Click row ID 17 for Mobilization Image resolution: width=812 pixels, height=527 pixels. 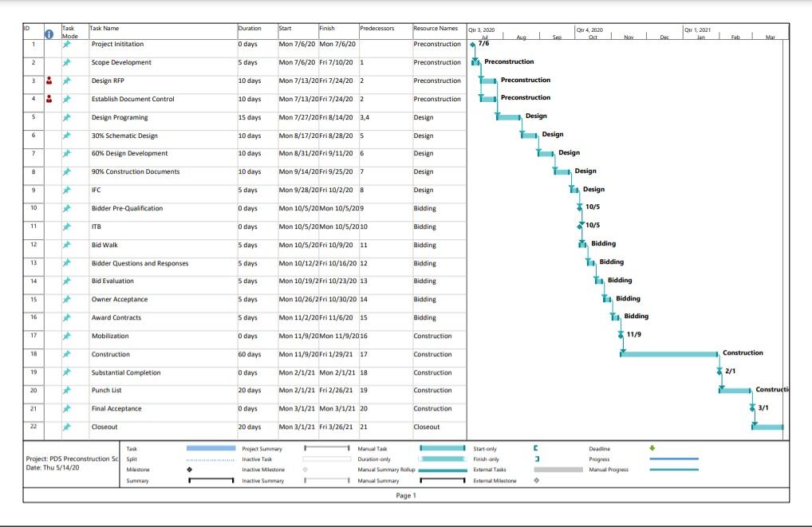[34, 336]
